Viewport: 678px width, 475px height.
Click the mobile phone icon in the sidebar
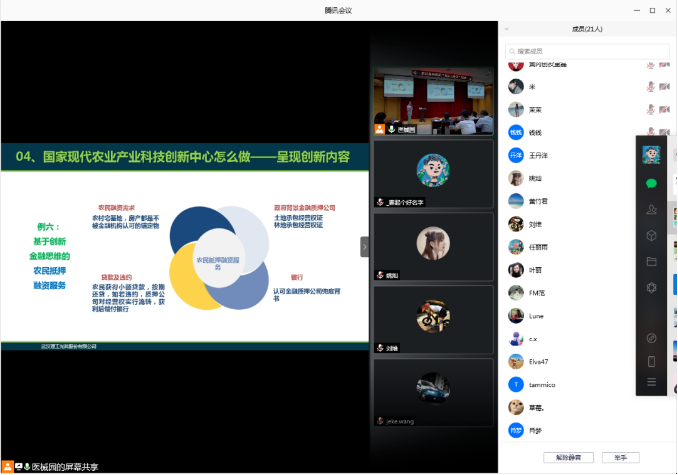click(651, 361)
